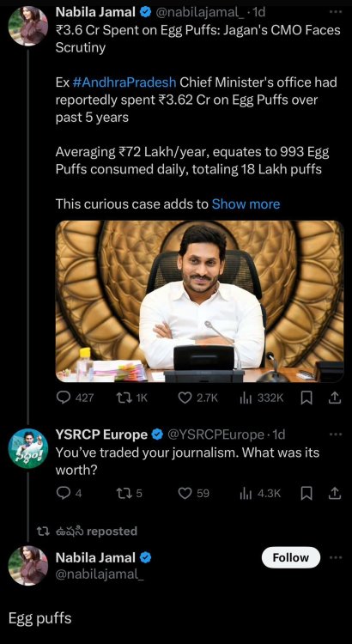Image resolution: width=352 pixels, height=644 pixels.
Task: Bookmark Nabila Jamal's egg puffs tweet
Action: (306, 398)
